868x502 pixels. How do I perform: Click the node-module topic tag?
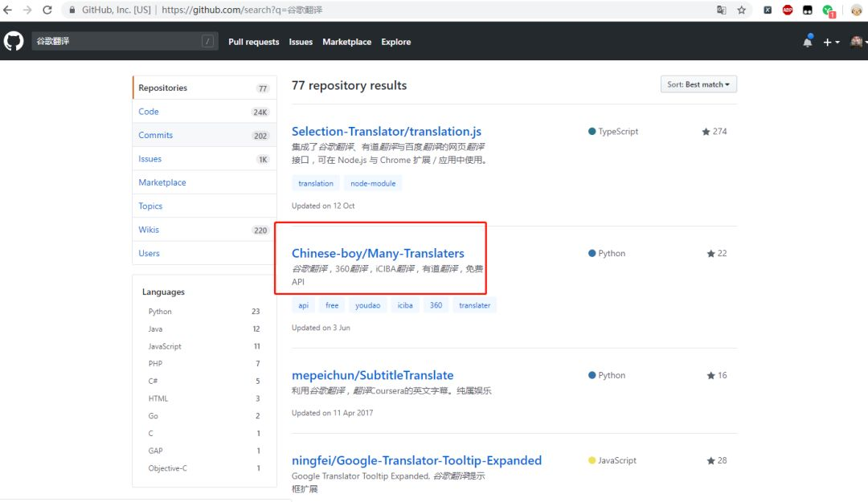click(x=373, y=183)
